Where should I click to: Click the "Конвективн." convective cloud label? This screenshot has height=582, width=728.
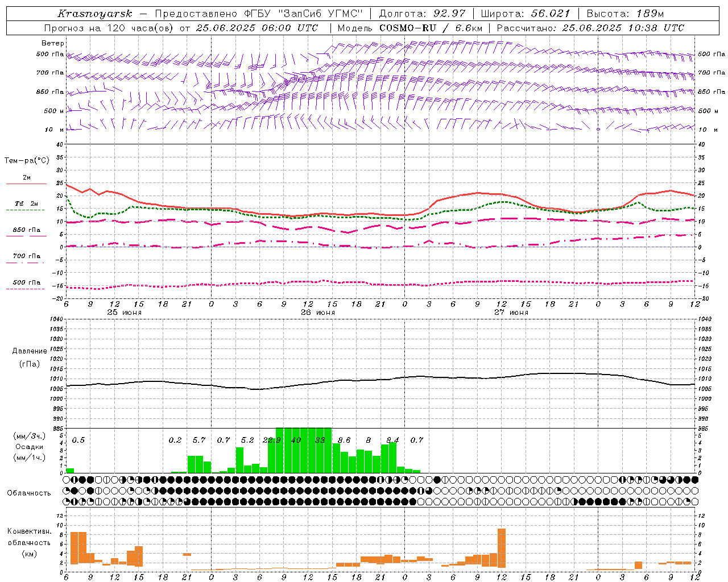[29, 531]
